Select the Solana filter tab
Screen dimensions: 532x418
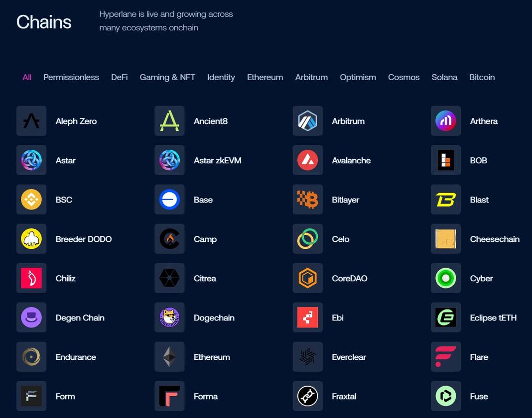click(x=444, y=77)
